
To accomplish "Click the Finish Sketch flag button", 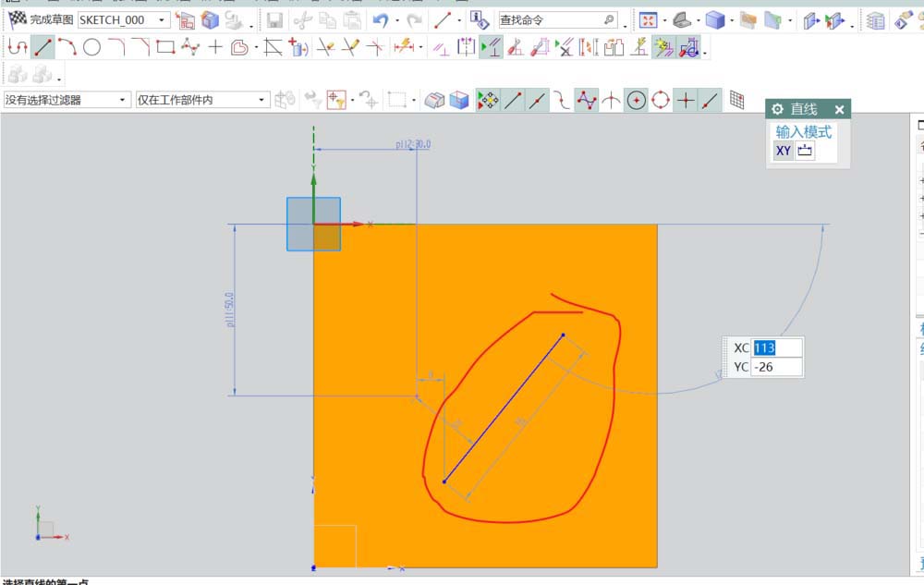I will 40,19.
